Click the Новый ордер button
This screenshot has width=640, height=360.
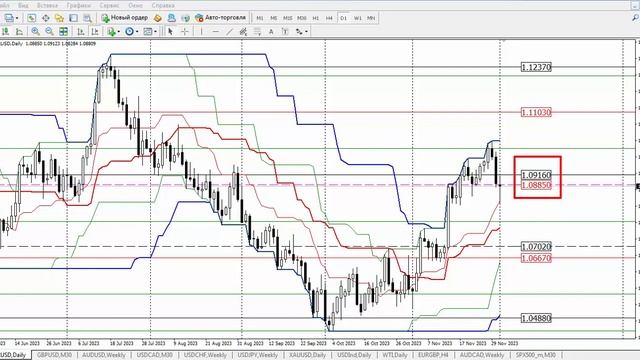[124, 18]
